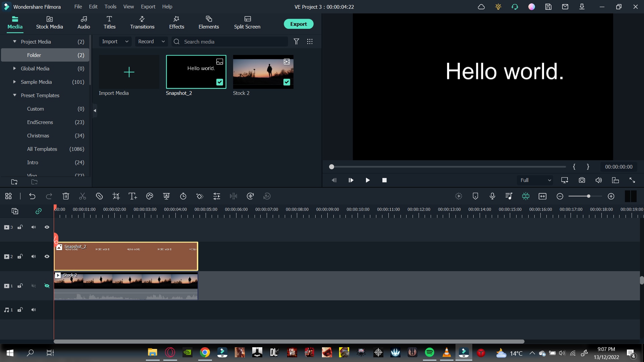Click the Audio mixer icon
Screen dimensions: 644x362
pos(509,196)
